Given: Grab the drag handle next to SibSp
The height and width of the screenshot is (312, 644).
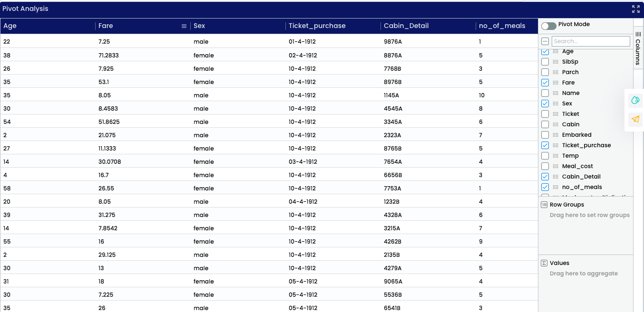Looking at the screenshot, I should [556, 62].
